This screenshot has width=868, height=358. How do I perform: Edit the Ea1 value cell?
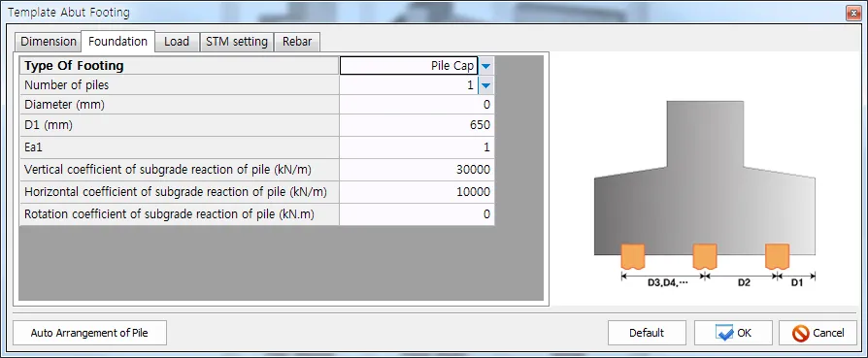tap(417, 147)
